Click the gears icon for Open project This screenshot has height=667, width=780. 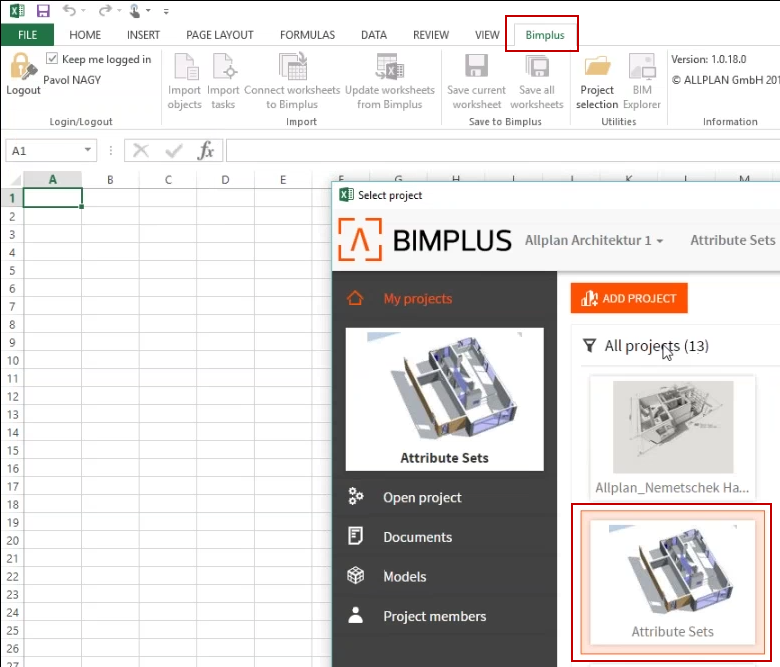(356, 496)
